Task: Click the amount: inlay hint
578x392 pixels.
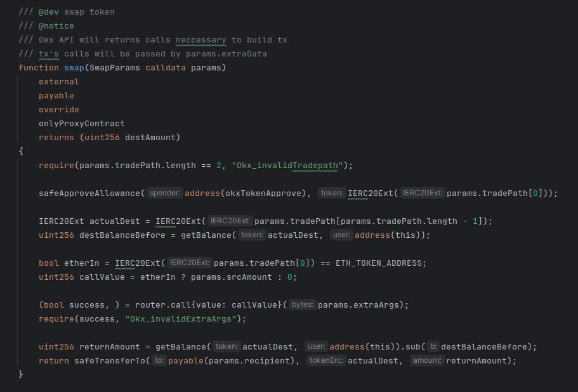Action: click(x=427, y=361)
